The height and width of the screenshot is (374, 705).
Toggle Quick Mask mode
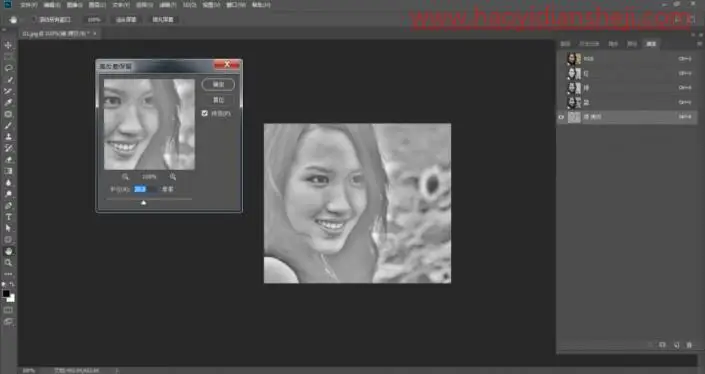click(x=8, y=310)
